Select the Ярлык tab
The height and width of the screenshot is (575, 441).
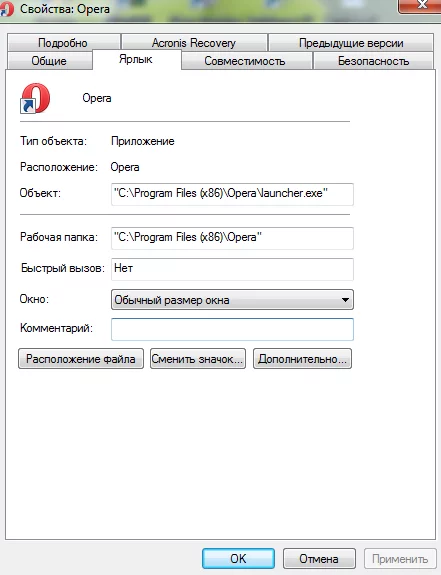(x=136, y=59)
